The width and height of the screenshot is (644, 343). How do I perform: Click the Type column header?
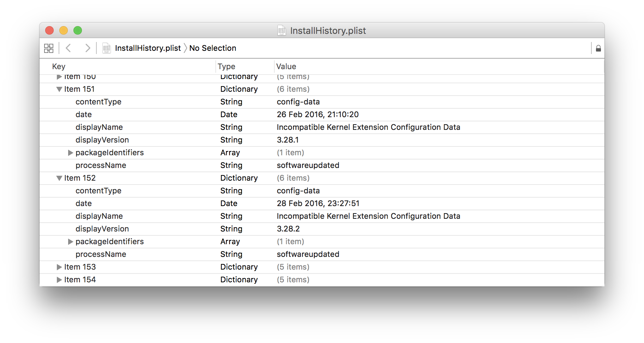226,66
